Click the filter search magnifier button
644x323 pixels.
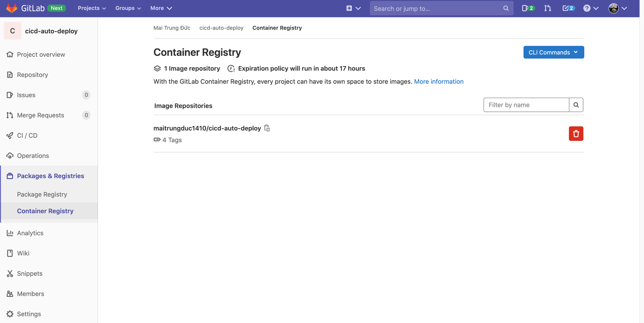tap(576, 105)
